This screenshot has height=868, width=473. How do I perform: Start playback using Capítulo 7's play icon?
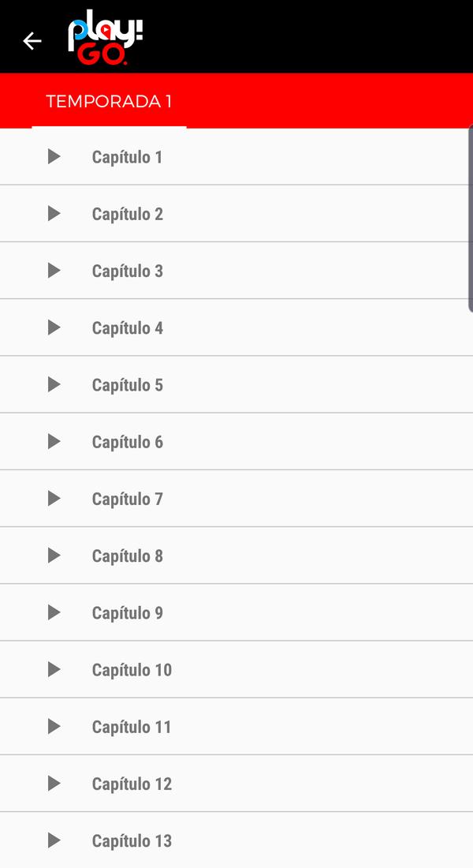tap(54, 498)
